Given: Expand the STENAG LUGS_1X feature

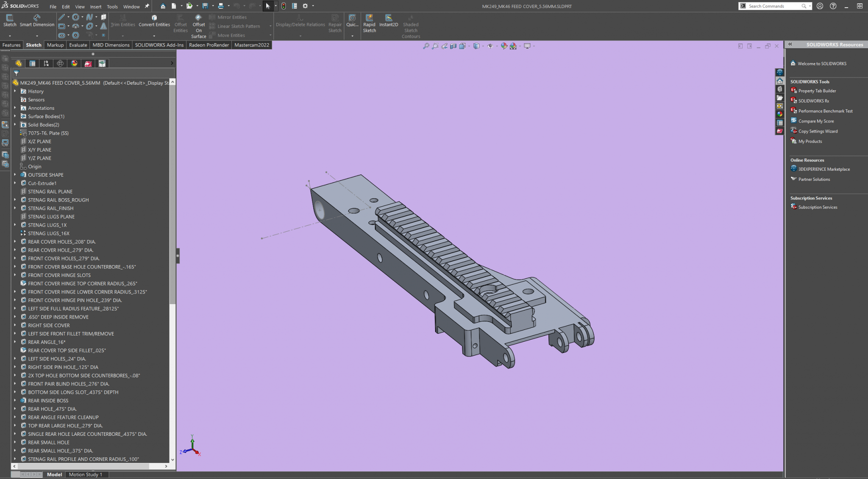Looking at the screenshot, I should 15,225.
